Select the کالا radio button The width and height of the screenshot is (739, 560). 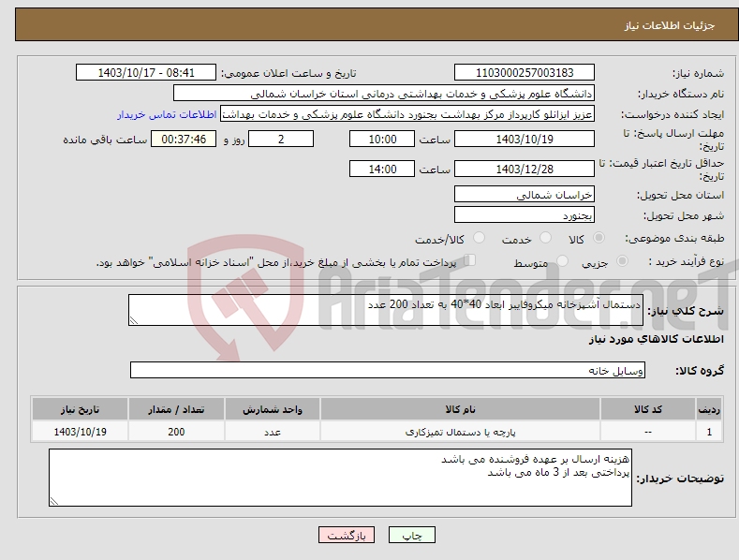click(x=599, y=238)
